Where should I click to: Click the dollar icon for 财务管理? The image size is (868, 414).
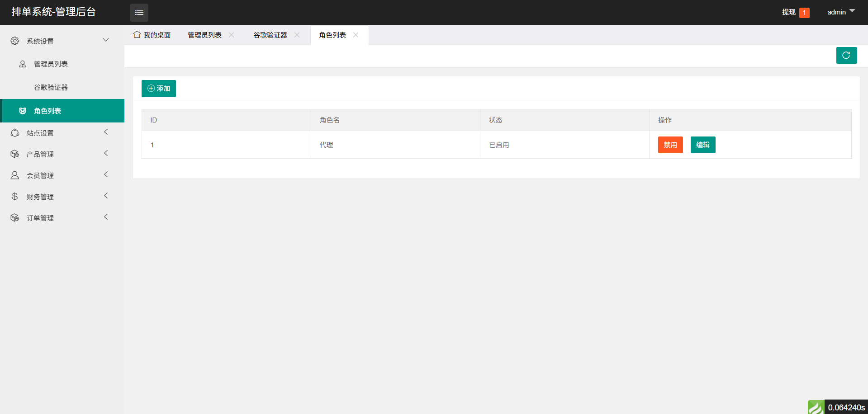pos(15,197)
